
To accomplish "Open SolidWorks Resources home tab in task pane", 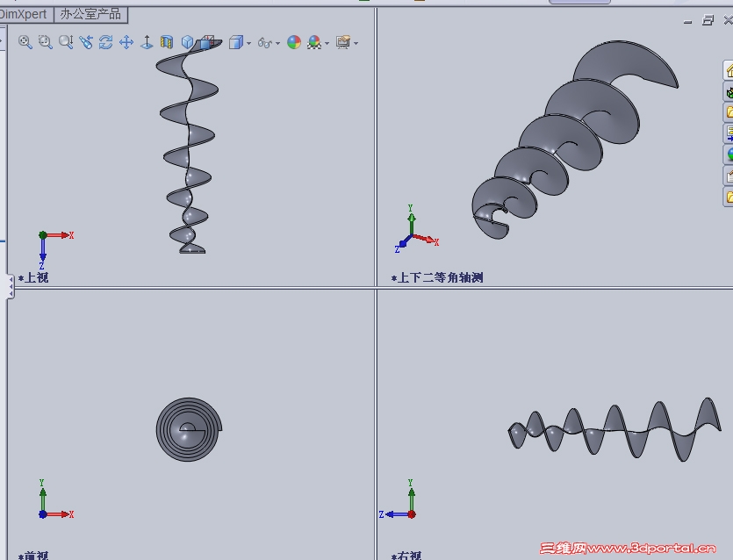I will click(728, 70).
